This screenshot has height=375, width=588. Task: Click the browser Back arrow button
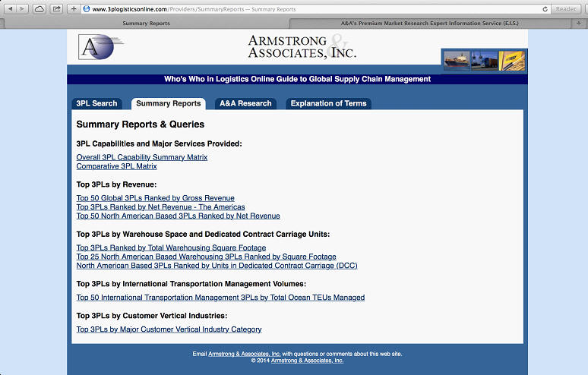(10, 8)
